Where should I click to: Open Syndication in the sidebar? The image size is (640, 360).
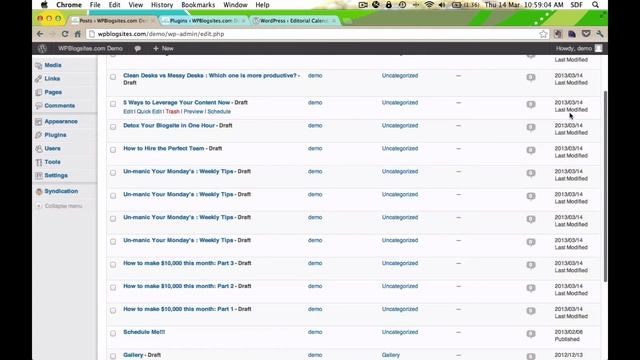tap(61, 191)
